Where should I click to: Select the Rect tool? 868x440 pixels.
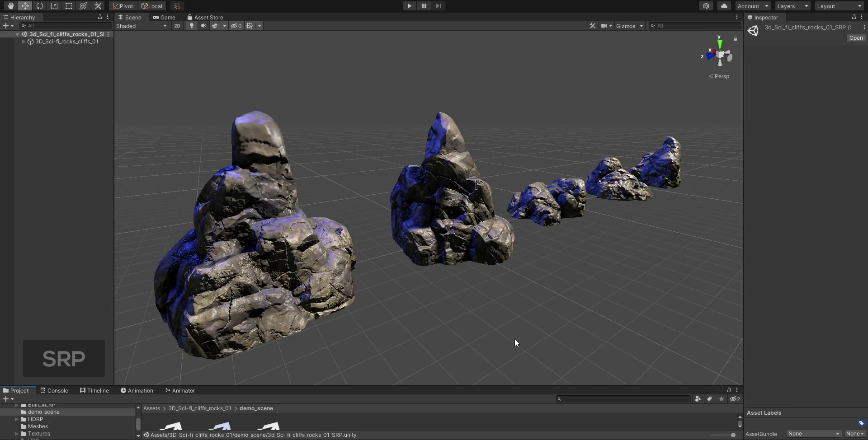[x=68, y=6]
